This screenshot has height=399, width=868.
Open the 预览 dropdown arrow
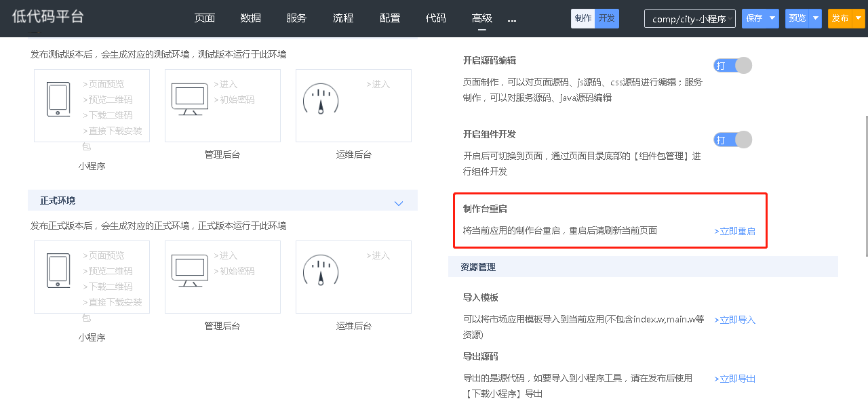815,19
